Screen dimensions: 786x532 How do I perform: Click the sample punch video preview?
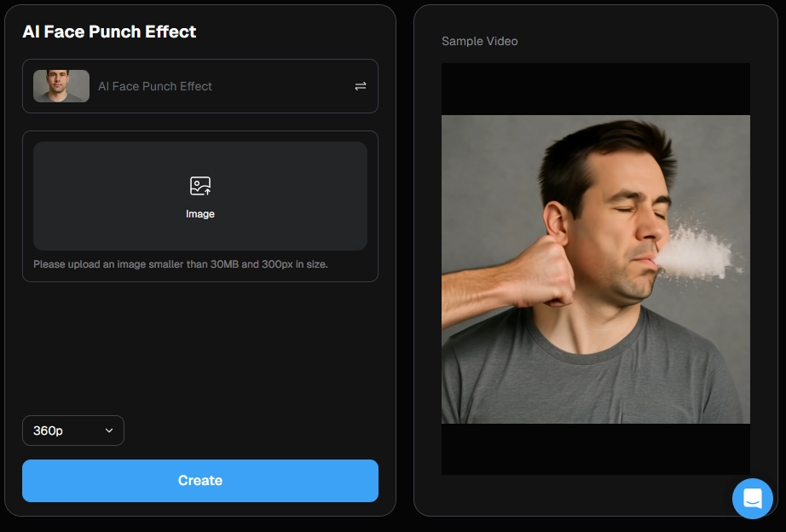click(595, 269)
